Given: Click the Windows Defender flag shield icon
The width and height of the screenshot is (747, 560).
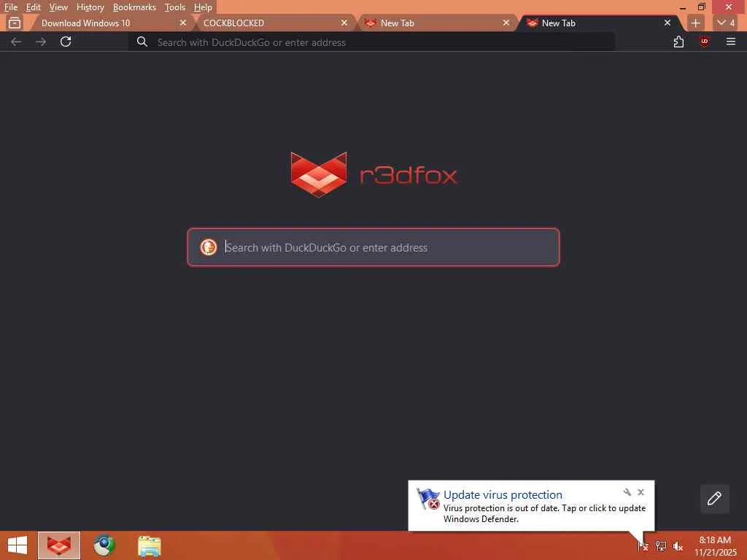Looking at the screenshot, I should (427, 499).
